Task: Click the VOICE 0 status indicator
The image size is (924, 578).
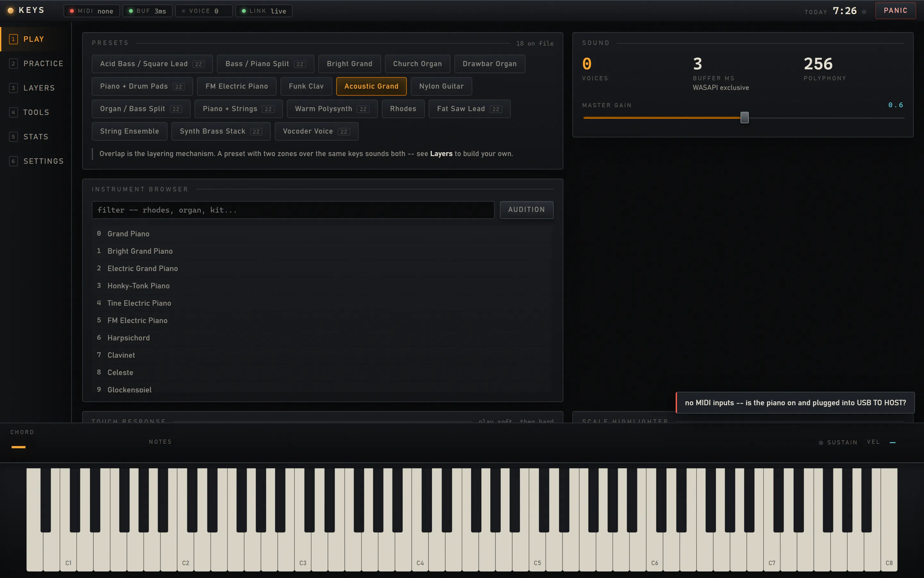Action: (x=203, y=11)
